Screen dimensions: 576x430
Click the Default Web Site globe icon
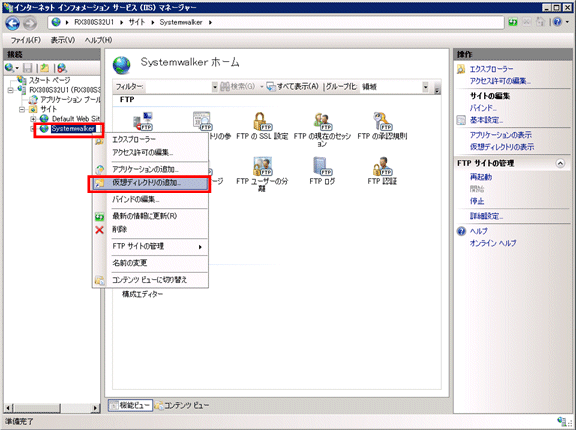(44, 119)
